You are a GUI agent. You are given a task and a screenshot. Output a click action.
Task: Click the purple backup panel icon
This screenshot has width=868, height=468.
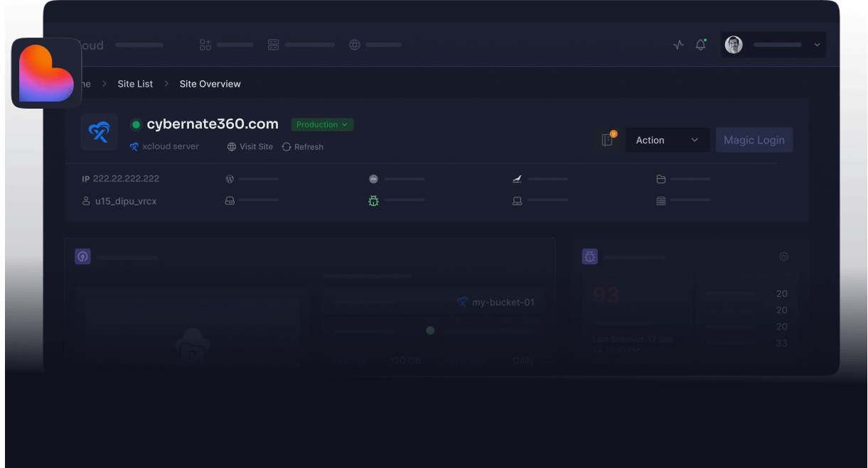(83, 256)
